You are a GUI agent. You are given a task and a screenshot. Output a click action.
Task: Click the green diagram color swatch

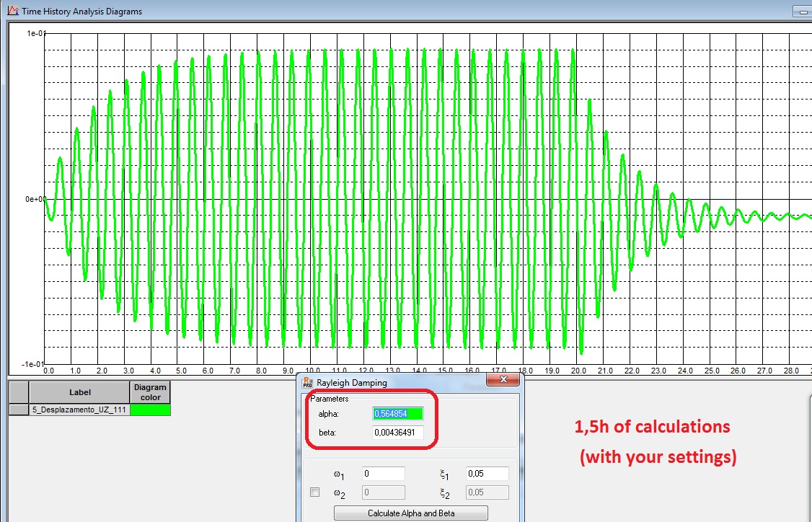[x=149, y=409]
